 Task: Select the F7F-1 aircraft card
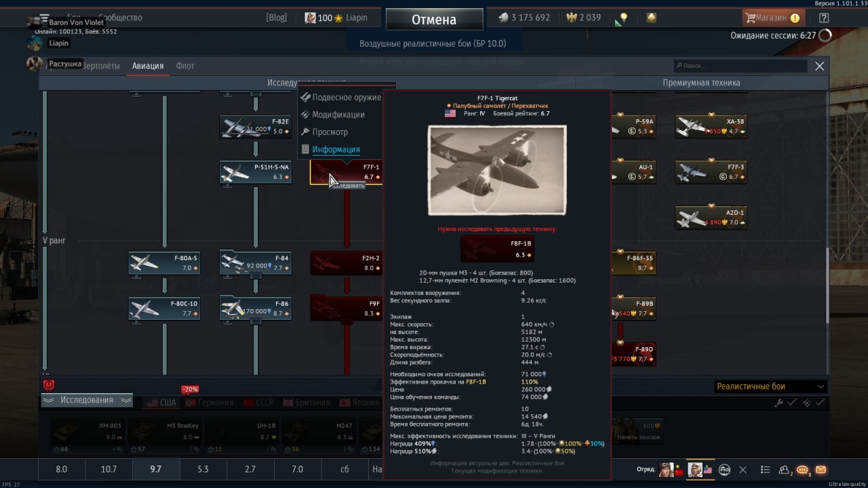(346, 172)
